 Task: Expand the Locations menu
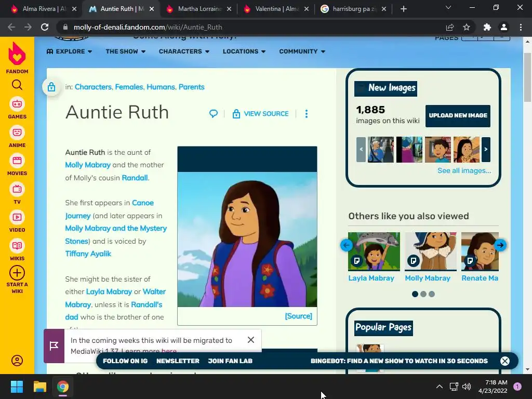click(x=244, y=51)
